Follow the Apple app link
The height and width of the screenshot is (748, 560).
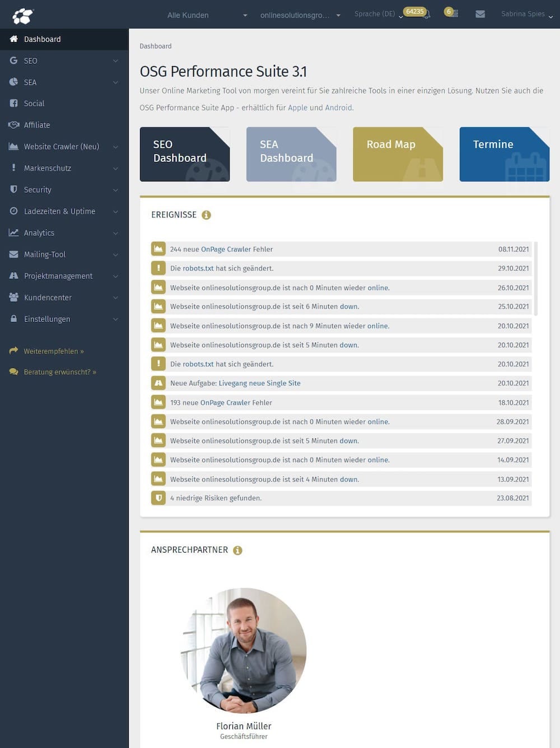click(x=297, y=107)
